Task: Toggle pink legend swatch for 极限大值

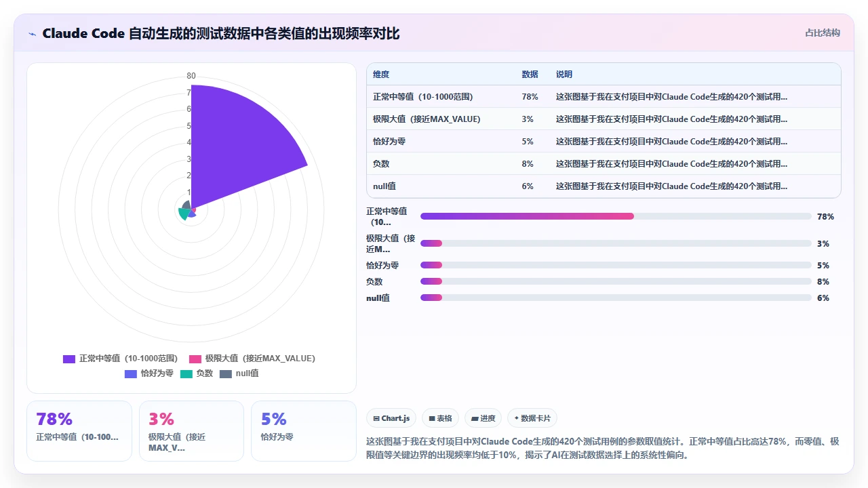Action: coord(195,359)
